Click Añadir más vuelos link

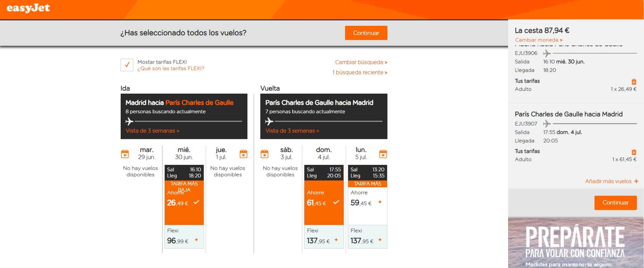coord(608,181)
